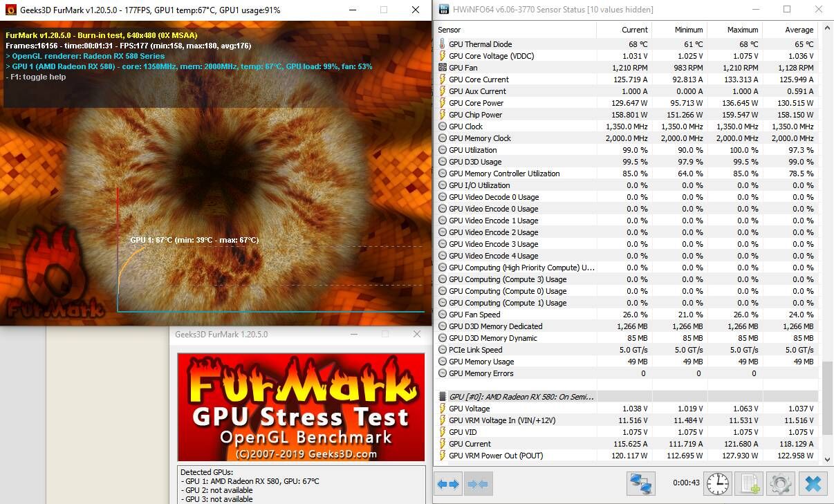Screen dimensions: 834x504
Task: Select the GPU Current row
Action: (627, 444)
